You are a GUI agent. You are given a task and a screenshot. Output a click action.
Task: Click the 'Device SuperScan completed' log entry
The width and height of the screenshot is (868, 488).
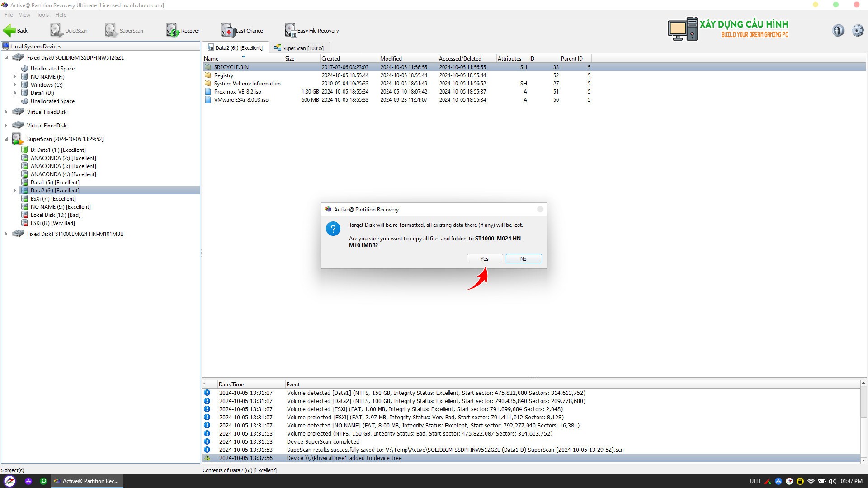pos(531,441)
